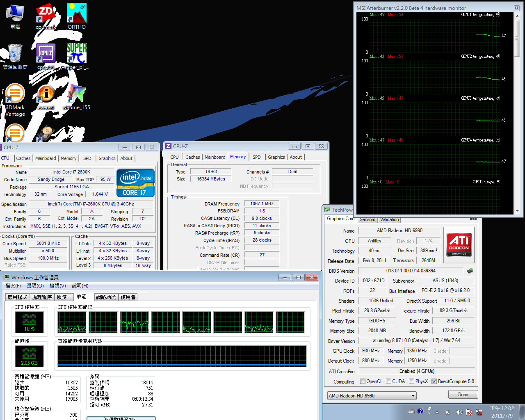Switch to 處理程序 tab in Task Manager
Image resolution: width=525 pixels, height=420 pixels.
(42, 297)
